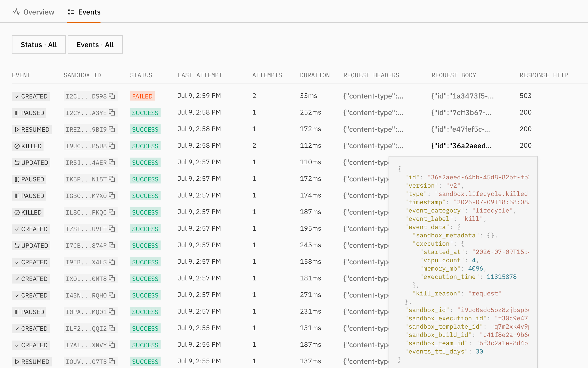The width and height of the screenshot is (588, 368).
Task: Copy sandbox ID IZSI...UVLT
Action: coord(112,229)
